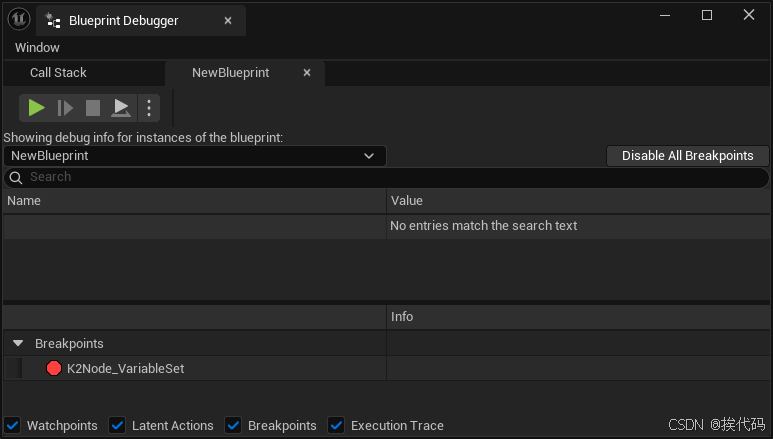Select the K2Node_VariableSet breakpoint row

pos(386,368)
